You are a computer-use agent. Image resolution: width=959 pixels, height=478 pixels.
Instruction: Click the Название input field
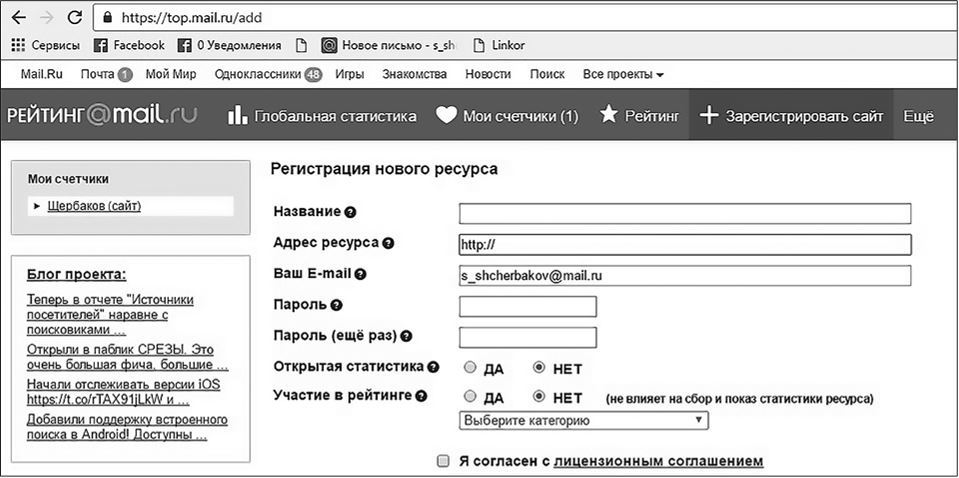685,213
